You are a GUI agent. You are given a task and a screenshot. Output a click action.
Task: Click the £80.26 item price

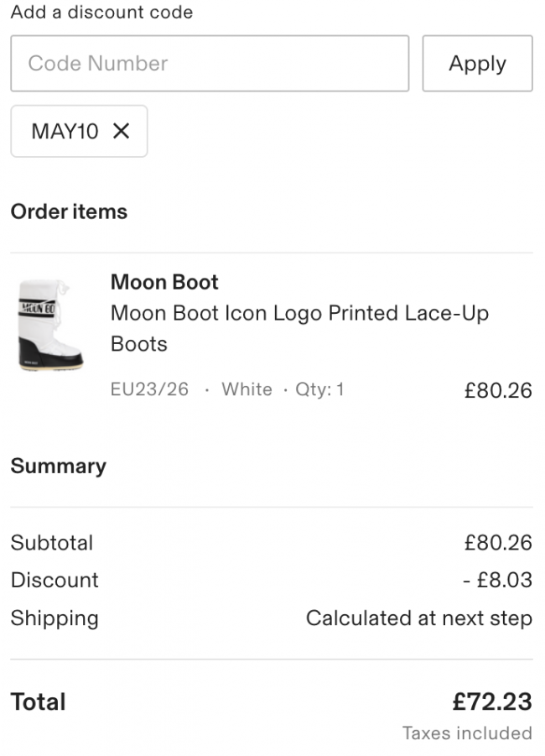pos(498,390)
